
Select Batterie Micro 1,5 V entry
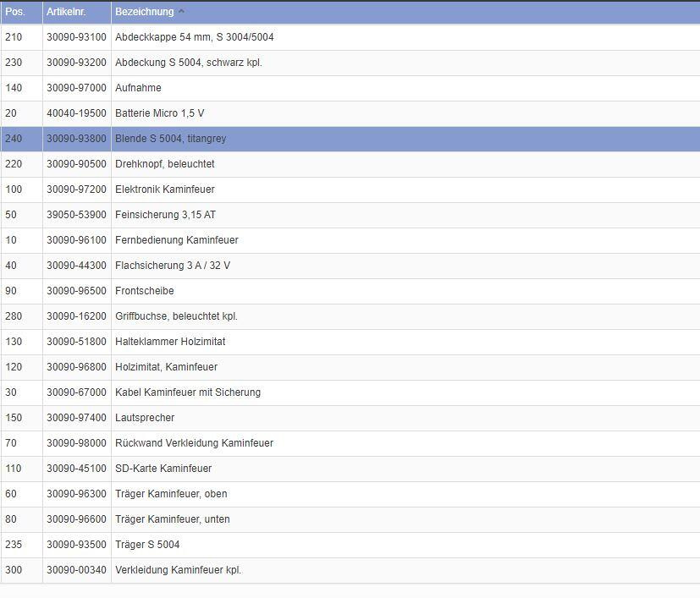[159, 113]
